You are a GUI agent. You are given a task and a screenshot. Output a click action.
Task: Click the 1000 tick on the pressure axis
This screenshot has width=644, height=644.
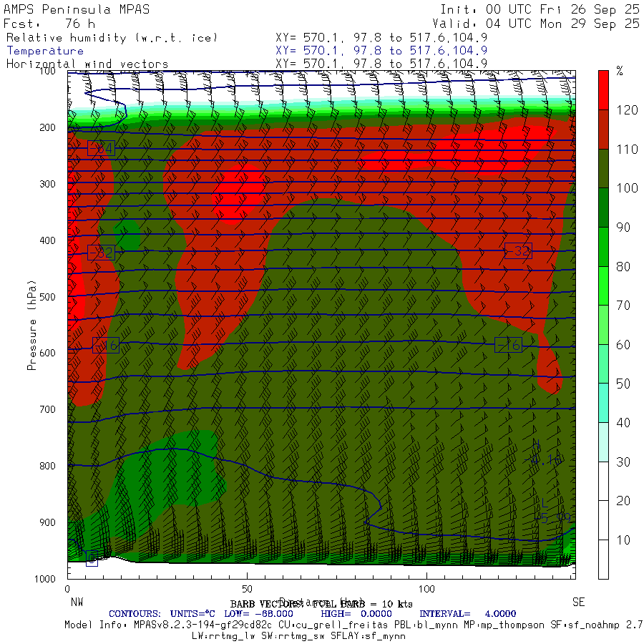click(45, 579)
